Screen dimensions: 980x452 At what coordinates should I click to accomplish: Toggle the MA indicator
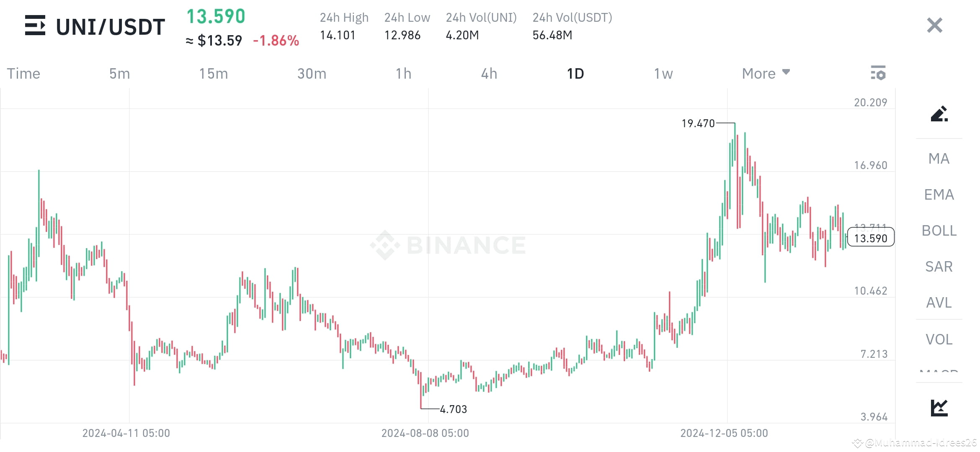938,159
